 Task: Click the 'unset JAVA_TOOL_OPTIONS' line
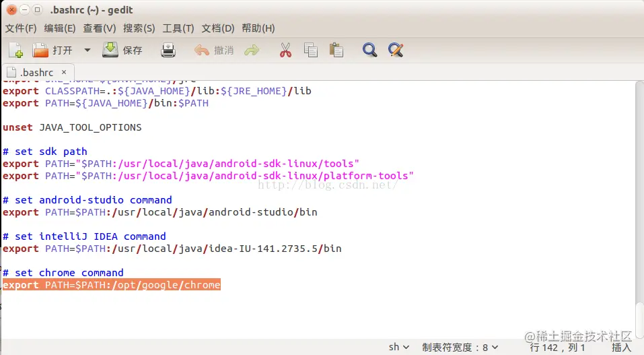(72, 127)
